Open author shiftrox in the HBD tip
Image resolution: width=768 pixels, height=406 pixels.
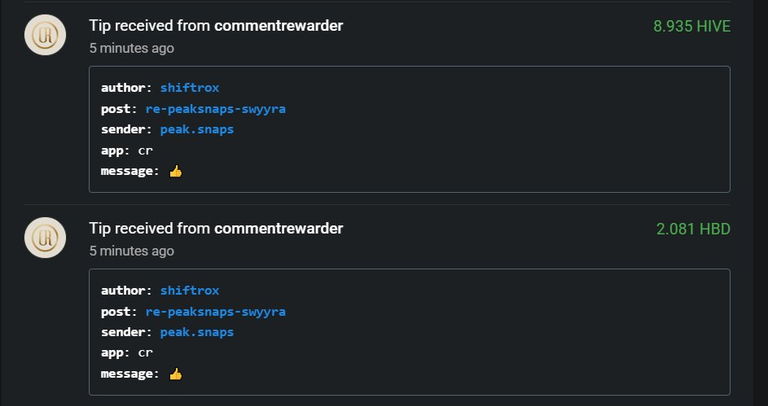click(x=190, y=290)
